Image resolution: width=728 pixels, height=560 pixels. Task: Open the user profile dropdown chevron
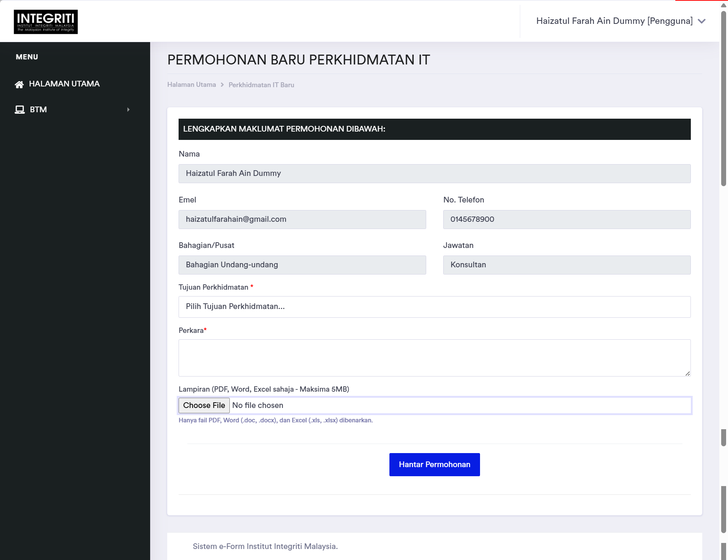point(701,21)
